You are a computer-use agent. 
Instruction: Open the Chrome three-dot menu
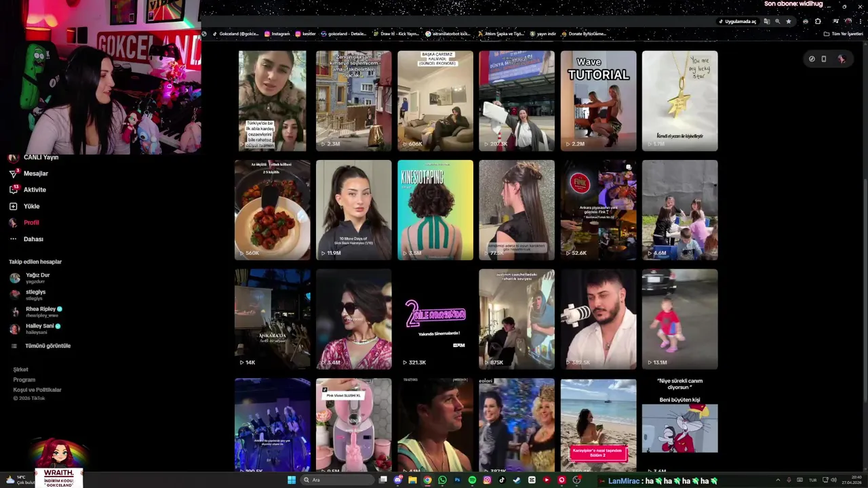(x=861, y=22)
